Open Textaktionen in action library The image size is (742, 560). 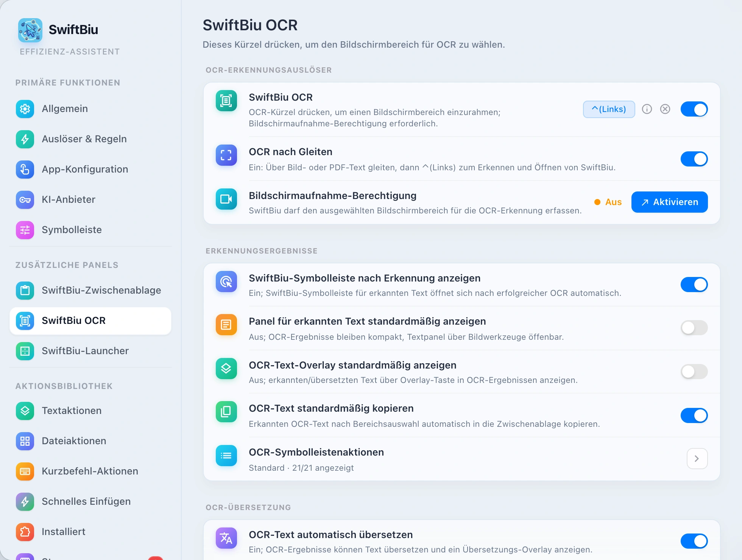point(90,411)
